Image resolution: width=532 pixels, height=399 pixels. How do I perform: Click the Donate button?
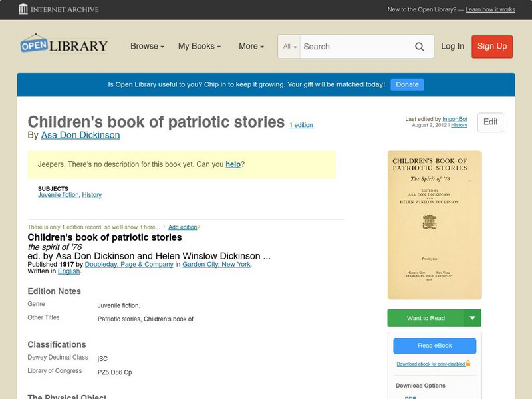tap(406, 84)
